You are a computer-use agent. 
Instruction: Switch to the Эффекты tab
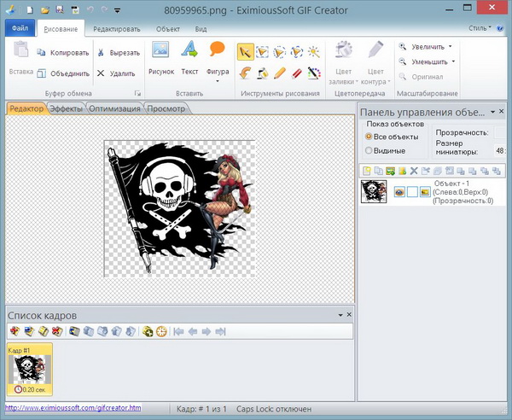tap(66, 108)
